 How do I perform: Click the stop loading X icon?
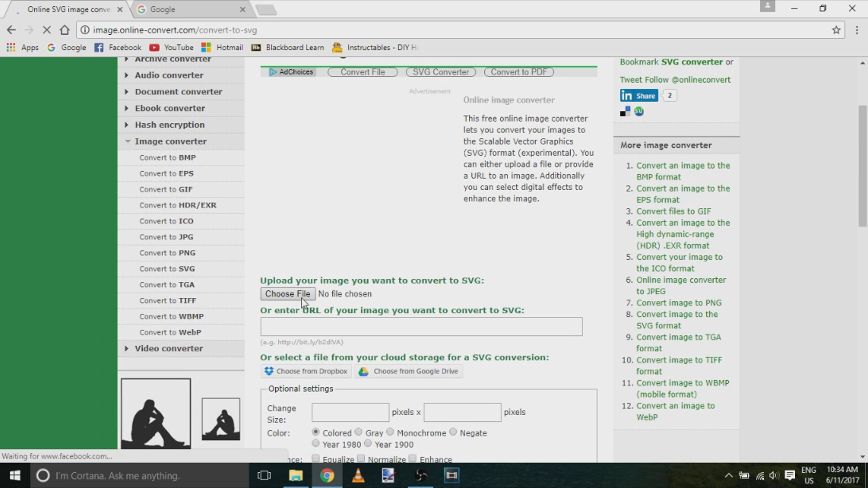click(47, 30)
